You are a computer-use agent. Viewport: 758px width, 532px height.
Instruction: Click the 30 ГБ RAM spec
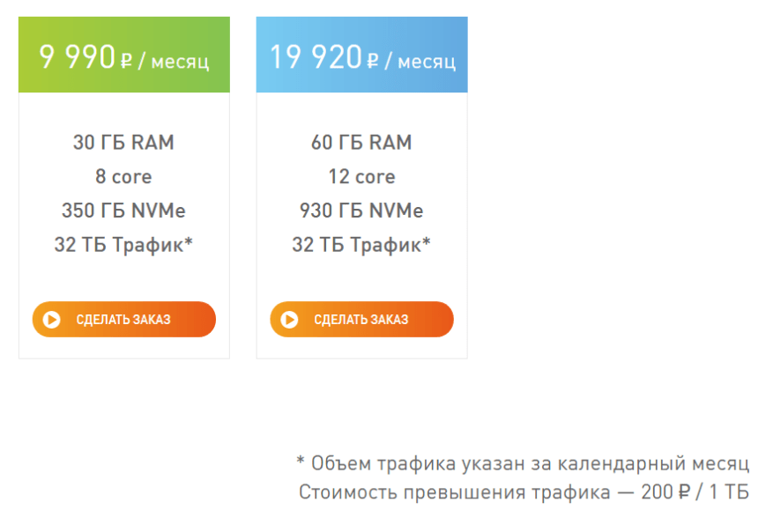[123, 143]
